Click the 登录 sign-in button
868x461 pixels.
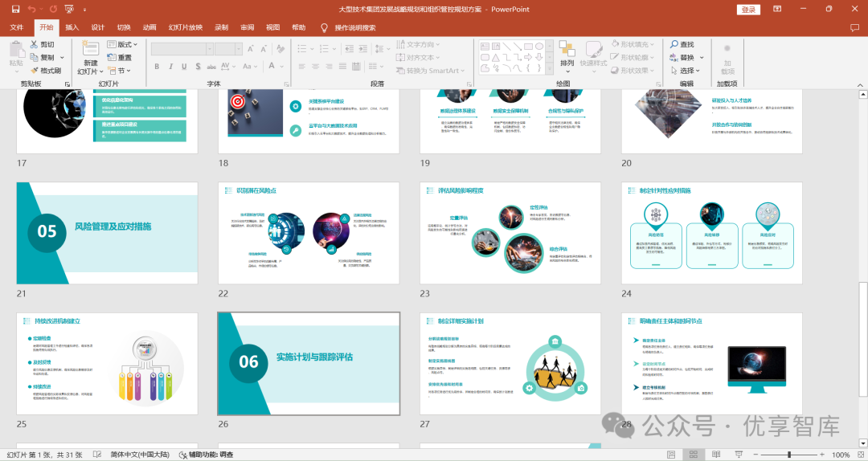748,10
